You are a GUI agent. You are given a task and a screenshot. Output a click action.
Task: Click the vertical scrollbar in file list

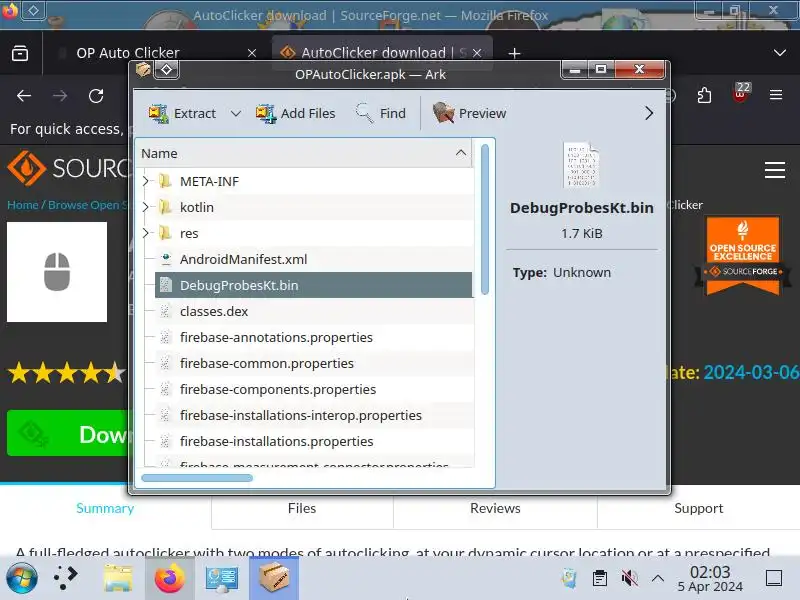tap(485, 219)
